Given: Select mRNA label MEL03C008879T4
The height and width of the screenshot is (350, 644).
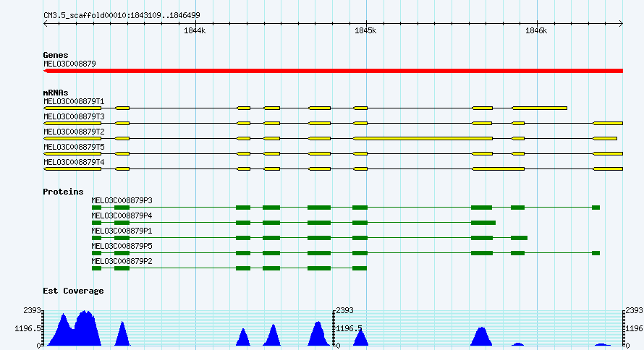Looking at the screenshot, I should click(x=74, y=162).
